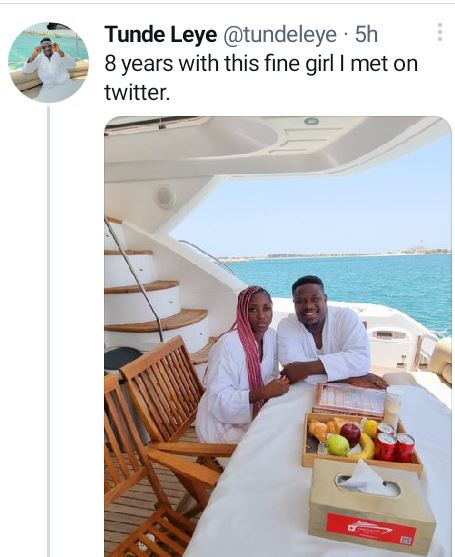Tap the fruit tray on the table
This screenshot has height=557, width=455.
tap(362, 443)
